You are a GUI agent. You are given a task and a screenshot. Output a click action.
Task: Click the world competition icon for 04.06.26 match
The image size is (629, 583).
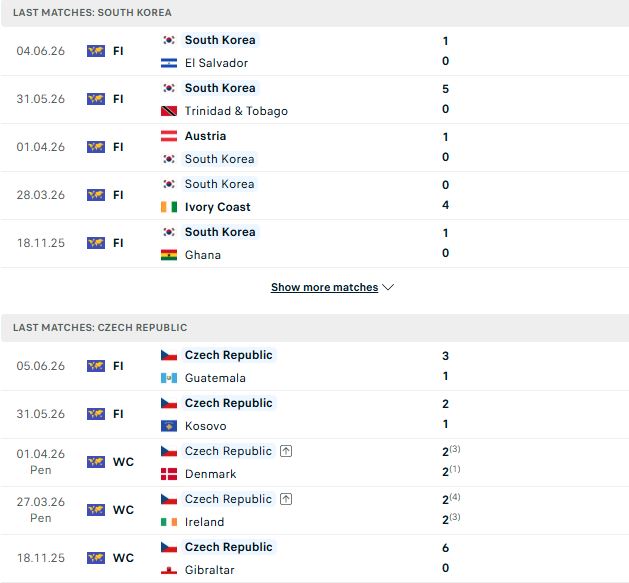(96, 51)
